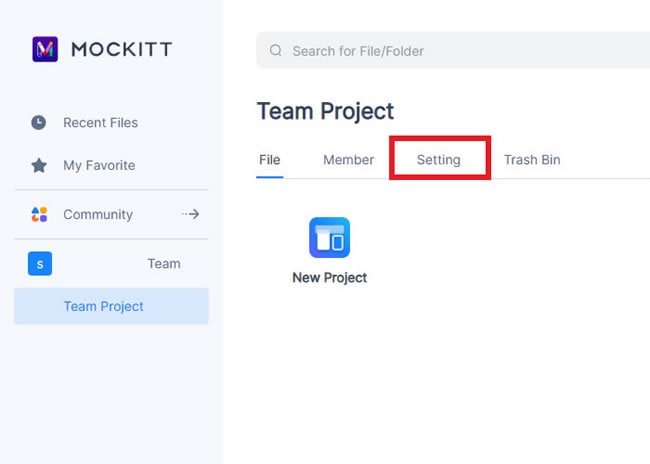Click the New Project label
The width and height of the screenshot is (650, 464).
[x=330, y=277]
